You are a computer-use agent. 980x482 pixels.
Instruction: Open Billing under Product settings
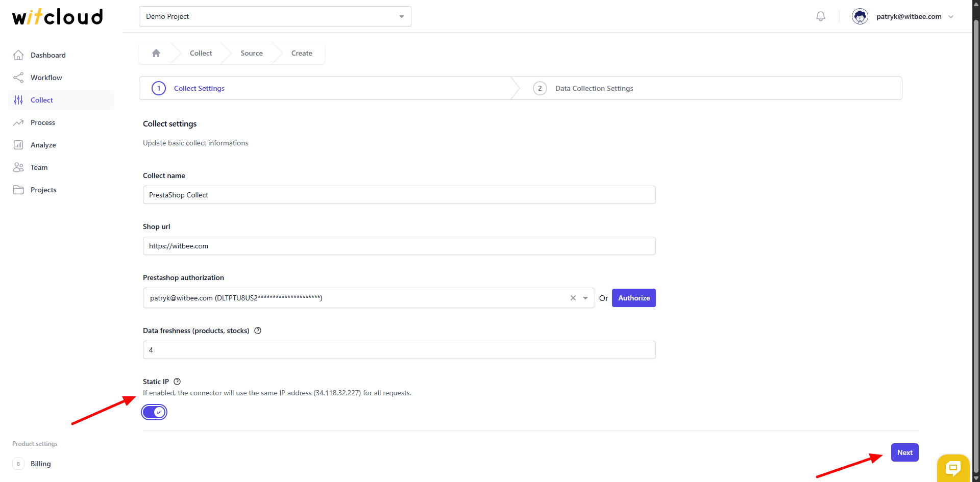(x=61, y=464)
